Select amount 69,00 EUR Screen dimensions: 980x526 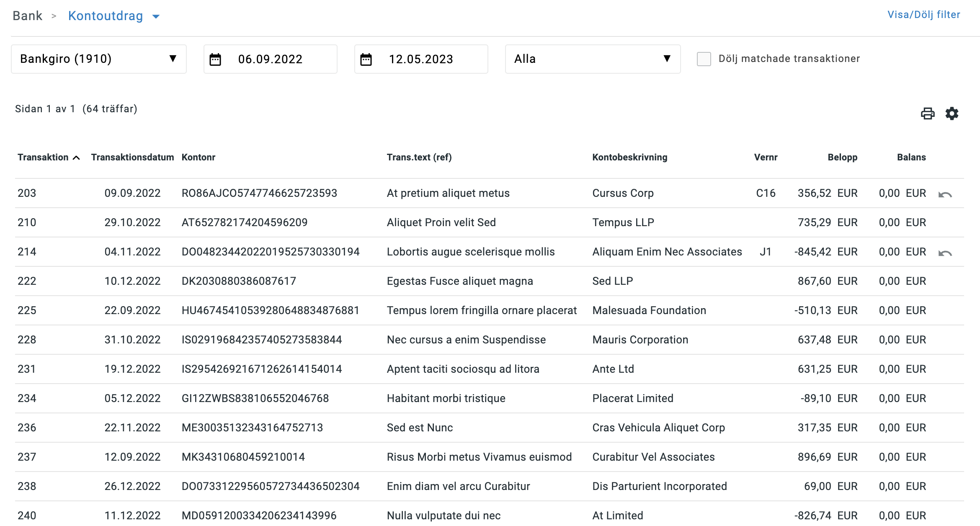pyautogui.click(x=830, y=486)
